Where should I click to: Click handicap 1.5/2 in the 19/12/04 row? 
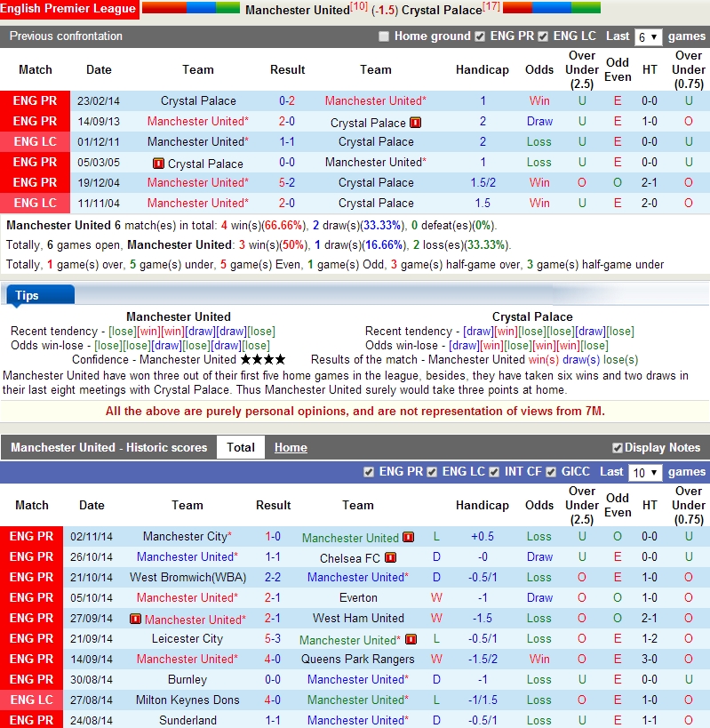coord(483,182)
